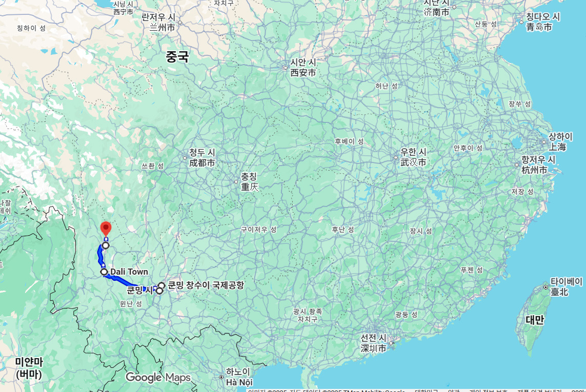Click the Dali Town label
Viewport: 586px width, 392px height.
[129, 272]
